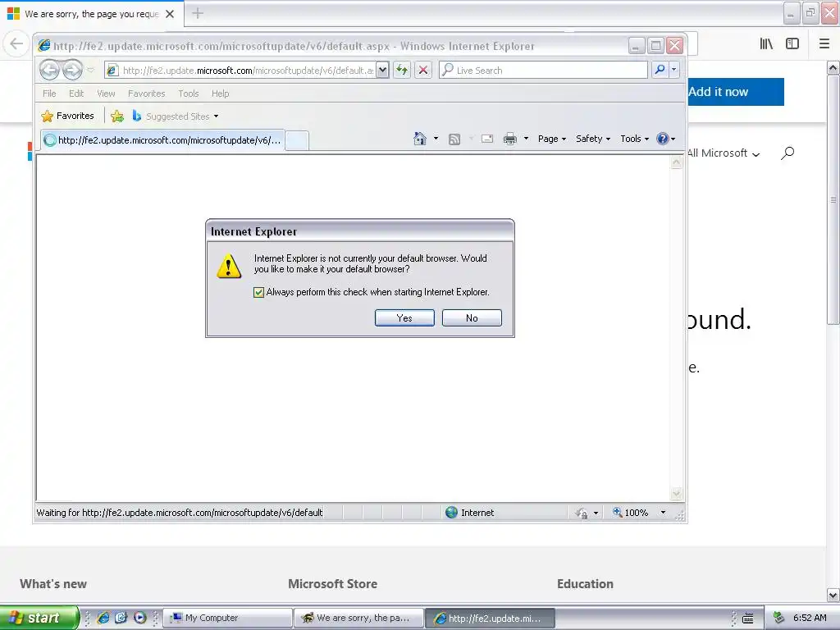This screenshot has width=840, height=630.
Task: Open the View menu
Action: 106,94
